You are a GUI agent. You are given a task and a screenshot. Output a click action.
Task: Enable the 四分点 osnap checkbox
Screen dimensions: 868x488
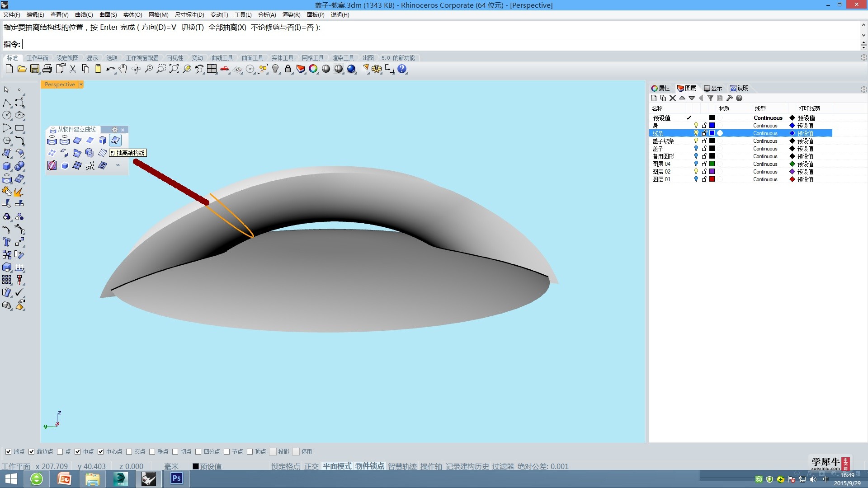pyautogui.click(x=198, y=451)
